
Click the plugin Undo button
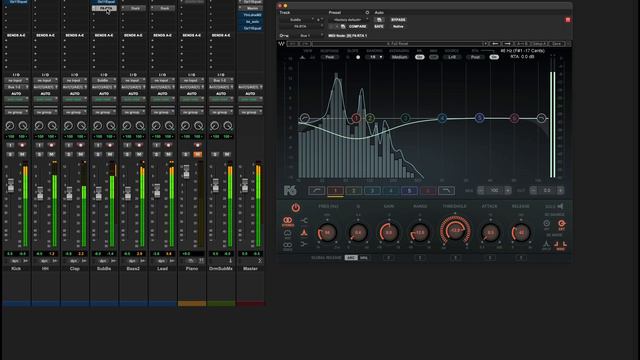293,44
